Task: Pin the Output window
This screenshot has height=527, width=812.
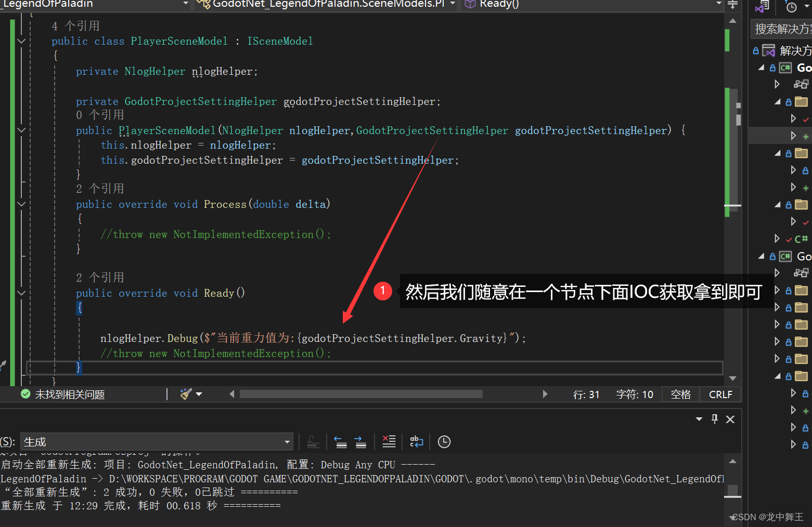Action: pyautogui.click(x=715, y=419)
